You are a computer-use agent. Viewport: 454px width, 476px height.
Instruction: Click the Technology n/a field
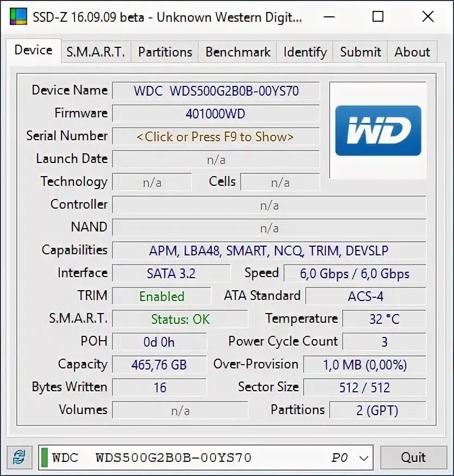[x=152, y=183]
